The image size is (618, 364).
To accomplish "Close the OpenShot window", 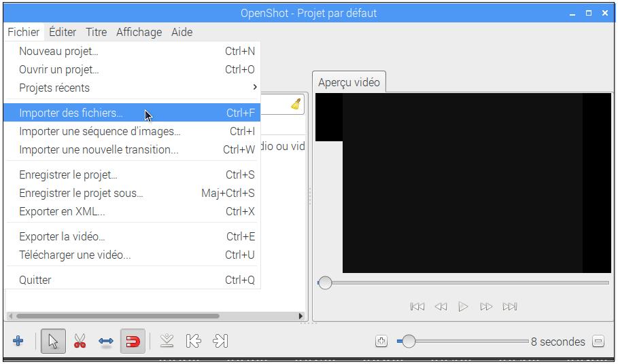I will pyautogui.click(x=605, y=13).
